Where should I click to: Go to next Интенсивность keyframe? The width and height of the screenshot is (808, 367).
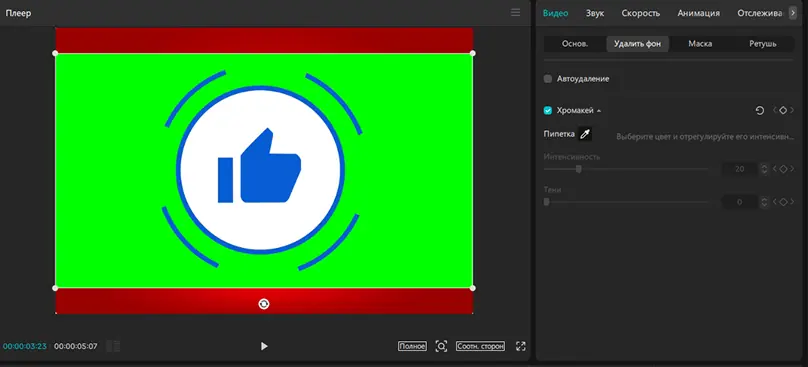pyautogui.click(x=792, y=169)
